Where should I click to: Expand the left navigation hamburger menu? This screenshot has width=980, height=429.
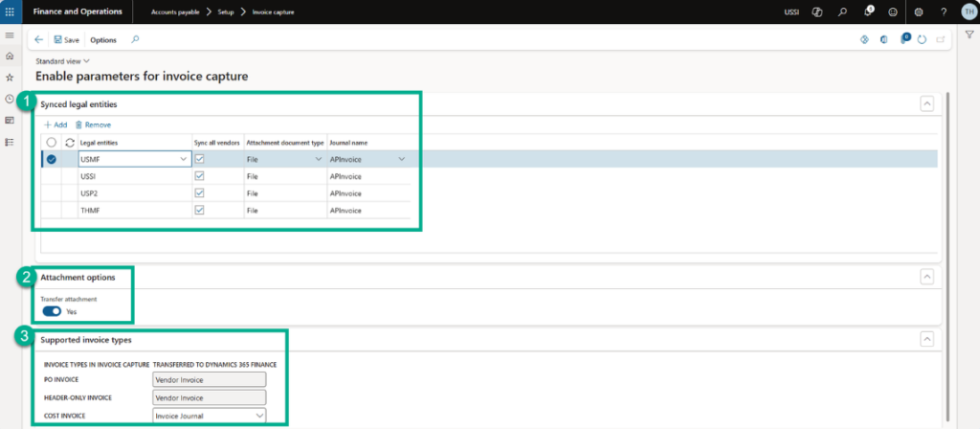[x=10, y=35]
